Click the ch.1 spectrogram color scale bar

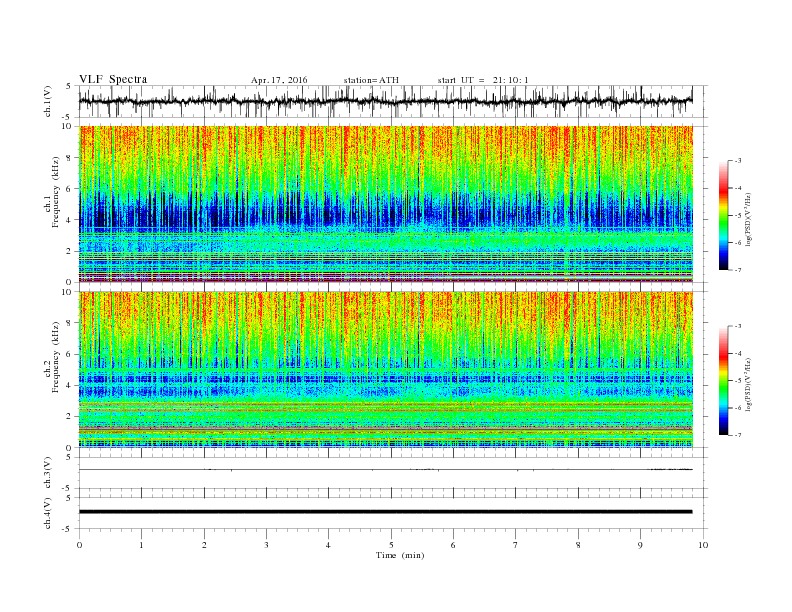pyautogui.click(x=723, y=215)
